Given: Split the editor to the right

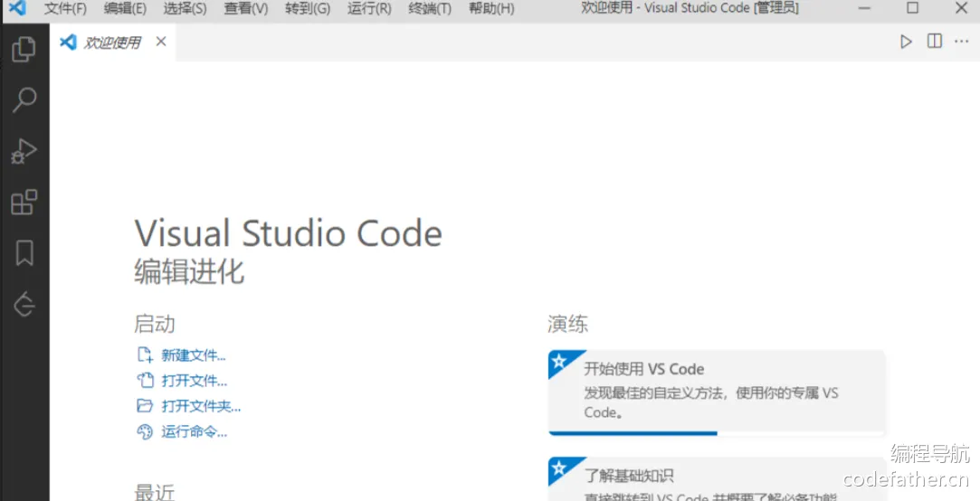Looking at the screenshot, I should pyautogui.click(x=935, y=42).
